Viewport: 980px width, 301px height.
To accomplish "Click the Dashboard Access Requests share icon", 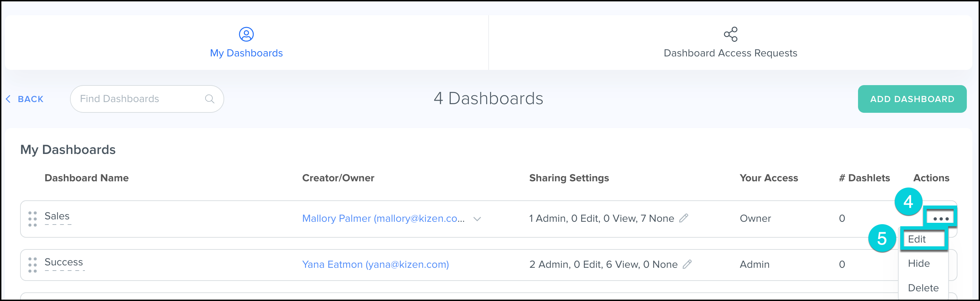I will tap(730, 34).
